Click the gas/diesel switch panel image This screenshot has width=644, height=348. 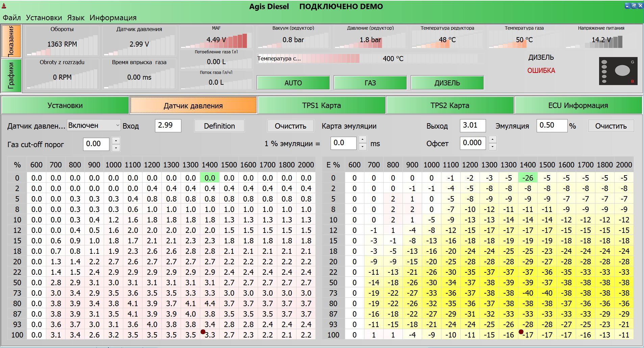tap(618, 71)
